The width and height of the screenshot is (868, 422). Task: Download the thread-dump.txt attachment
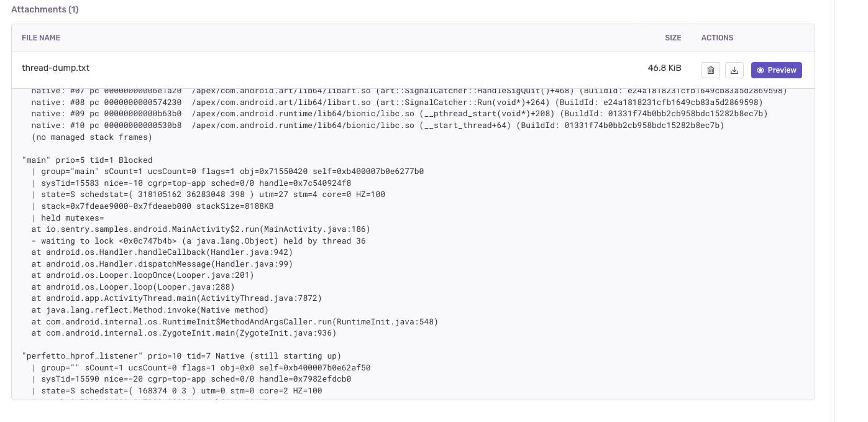pos(734,70)
